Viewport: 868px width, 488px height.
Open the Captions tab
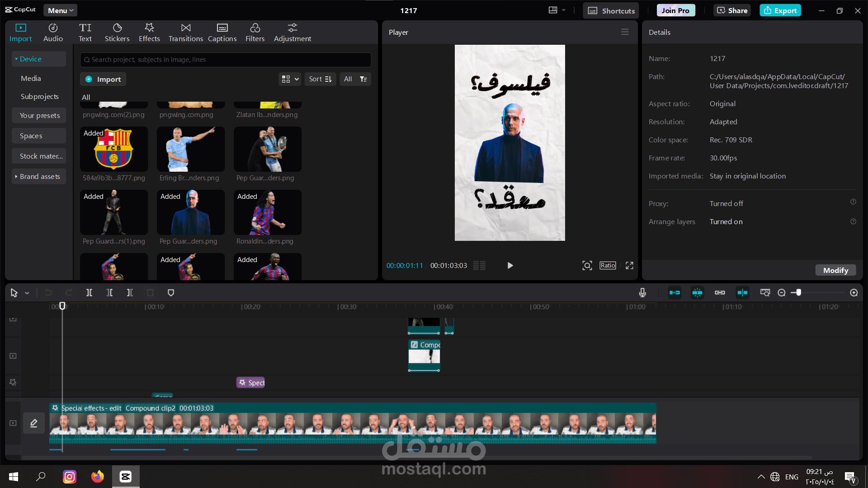click(x=222, y=33)
